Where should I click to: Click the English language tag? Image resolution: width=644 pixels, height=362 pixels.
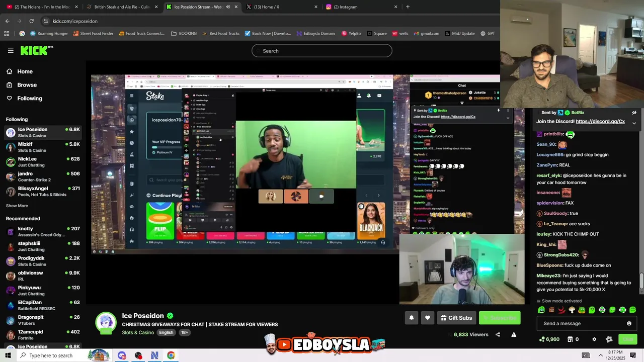click(166, 332)
